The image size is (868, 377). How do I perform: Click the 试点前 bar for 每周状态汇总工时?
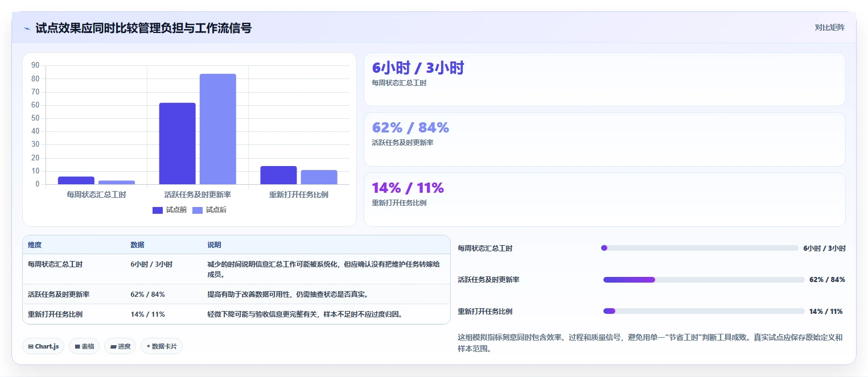(76, 180)
